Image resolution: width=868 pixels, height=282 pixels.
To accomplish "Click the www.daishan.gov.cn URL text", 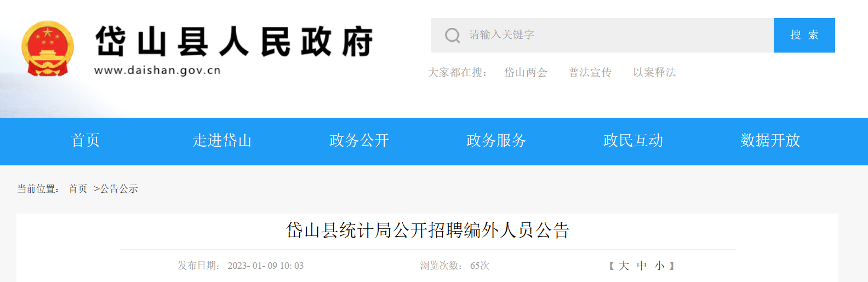I will pos(158,71).
